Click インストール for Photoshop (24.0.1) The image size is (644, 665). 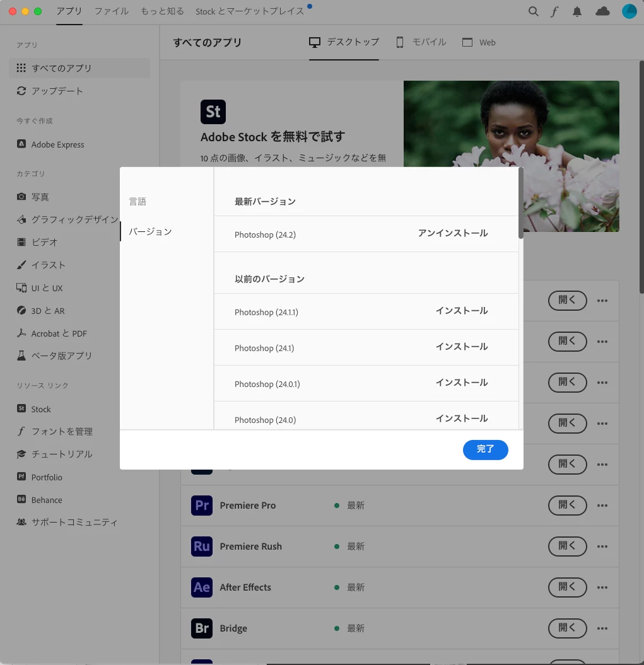[x=462, y=383]
